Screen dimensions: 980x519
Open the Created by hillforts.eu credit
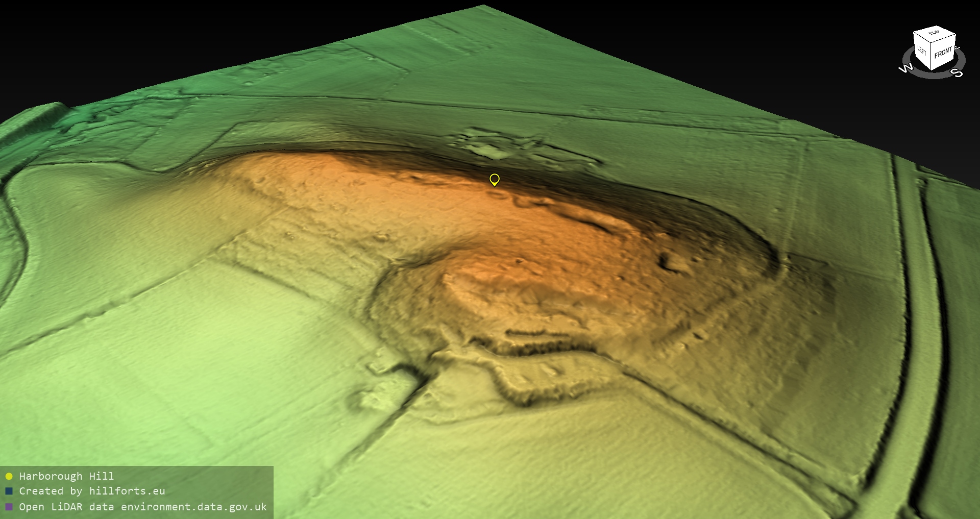92,491
